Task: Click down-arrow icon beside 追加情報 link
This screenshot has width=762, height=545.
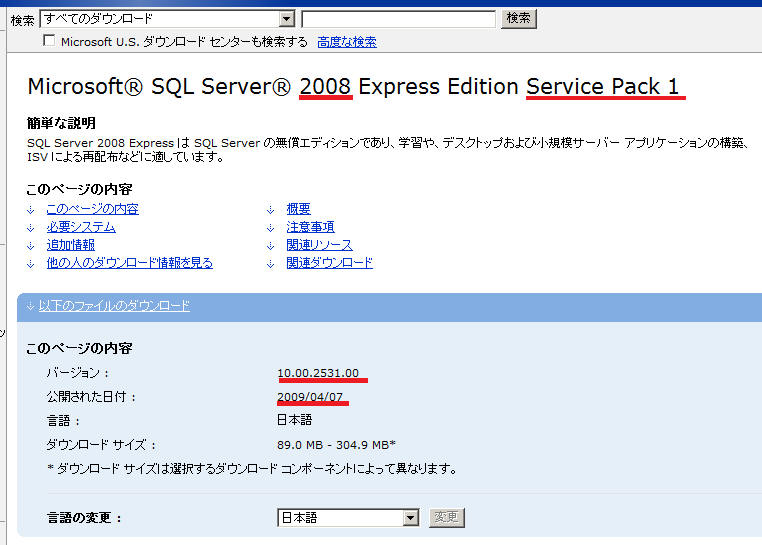Action: pyautogui.click(x=31, y=246)
